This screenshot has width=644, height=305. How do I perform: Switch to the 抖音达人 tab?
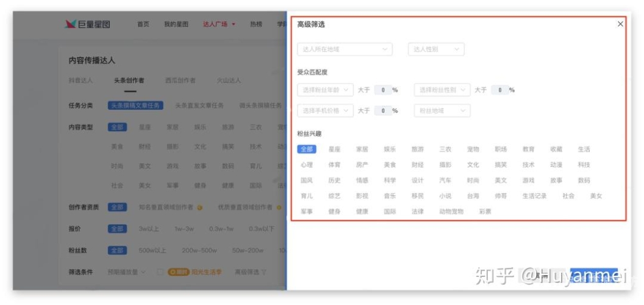(80, 81)
